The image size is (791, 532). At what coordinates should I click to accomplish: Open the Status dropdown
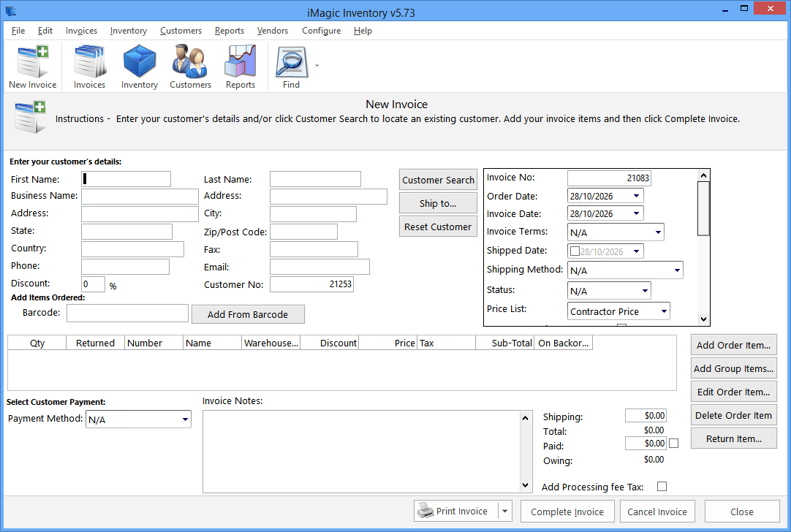tap(645, 290)
